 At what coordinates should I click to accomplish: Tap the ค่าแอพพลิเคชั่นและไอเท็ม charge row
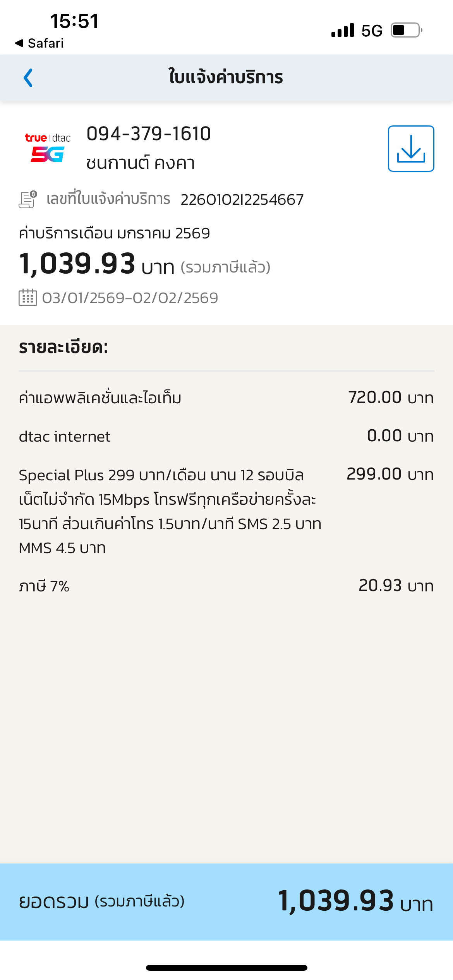tap(226, 398)
